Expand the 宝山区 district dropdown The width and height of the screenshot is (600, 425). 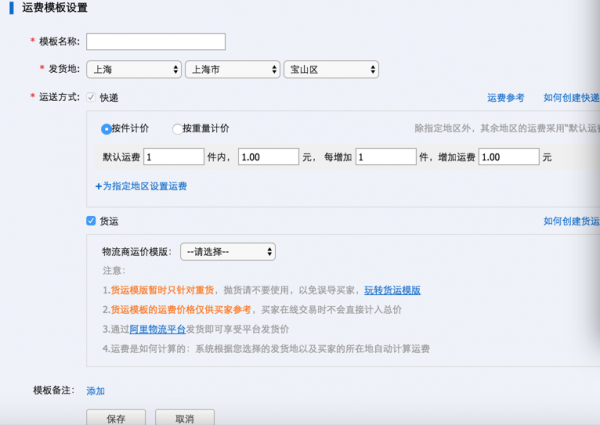point(331,70)
